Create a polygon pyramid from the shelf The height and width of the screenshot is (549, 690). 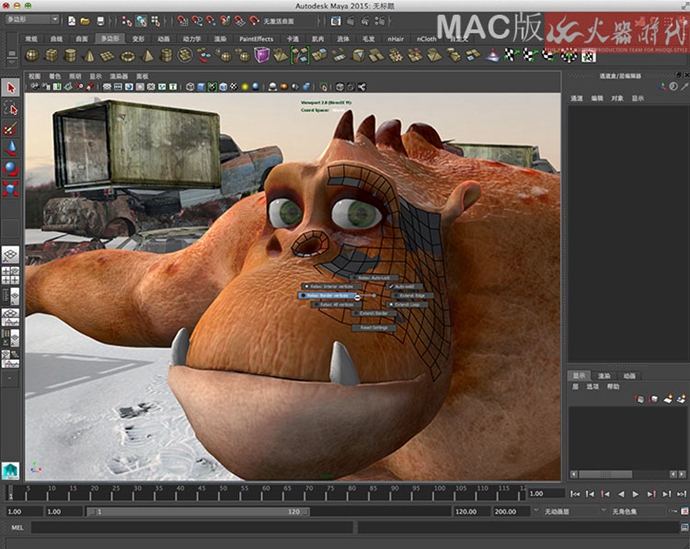pyautogui.click(x=147, y=56)
